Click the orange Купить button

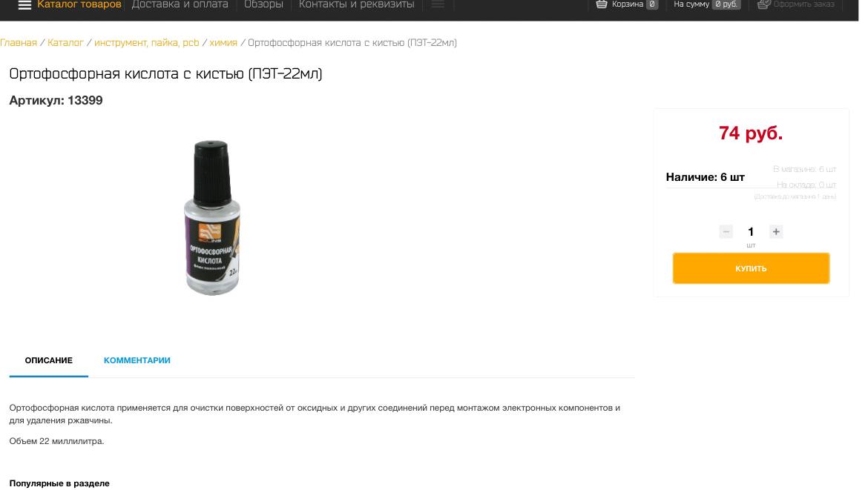click(x=751, y=268)
